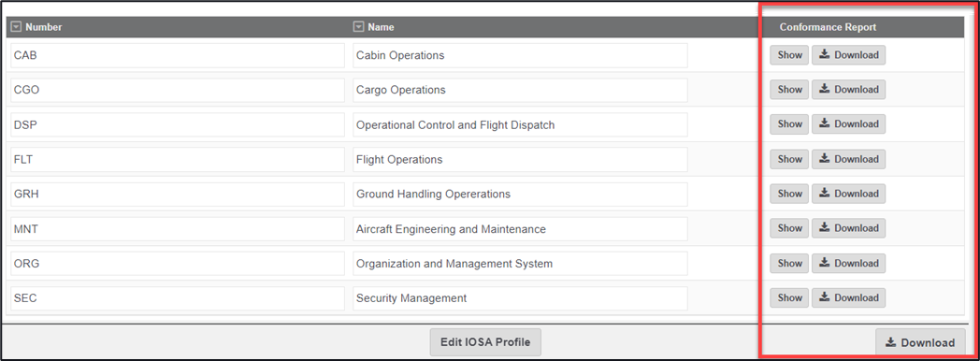Click the Conformance Report column header

828,27
